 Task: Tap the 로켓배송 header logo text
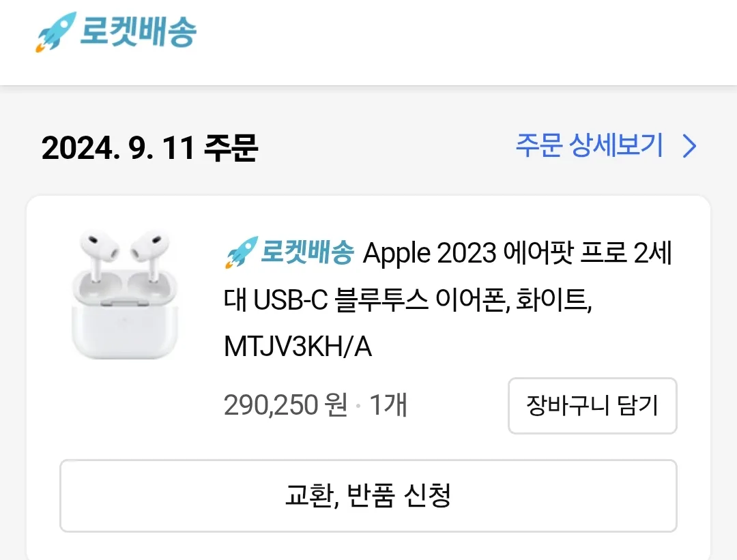click(x=139, y=31)
